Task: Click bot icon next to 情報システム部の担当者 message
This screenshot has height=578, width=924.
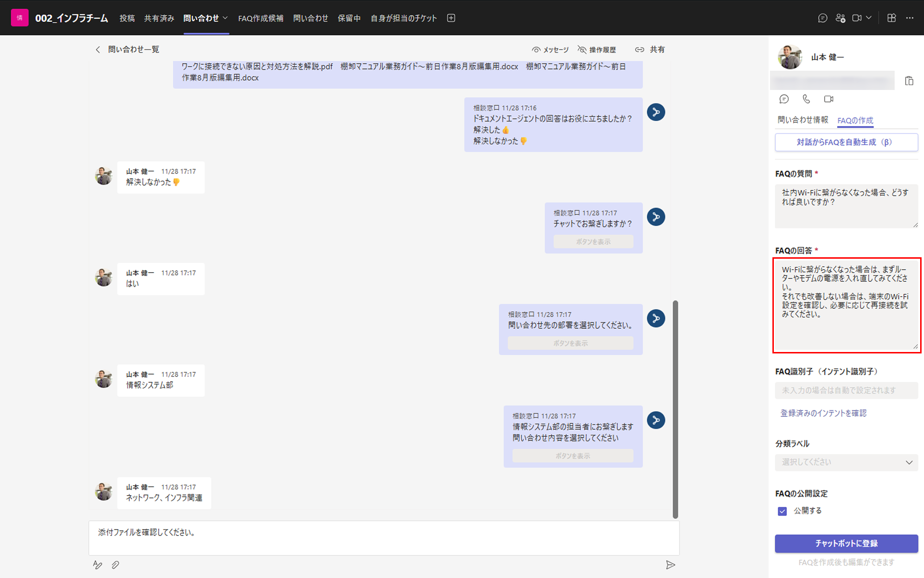Action: pyautogui.click(x=655, y=420)
